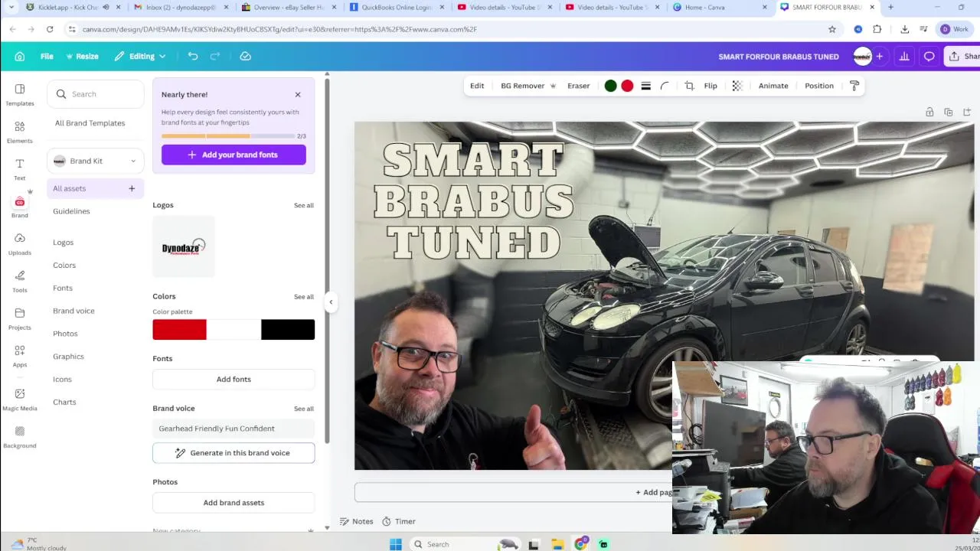The image size is (980, 551).
Task: Open the Projects sidebar panel
Action: tap(20, 319)
